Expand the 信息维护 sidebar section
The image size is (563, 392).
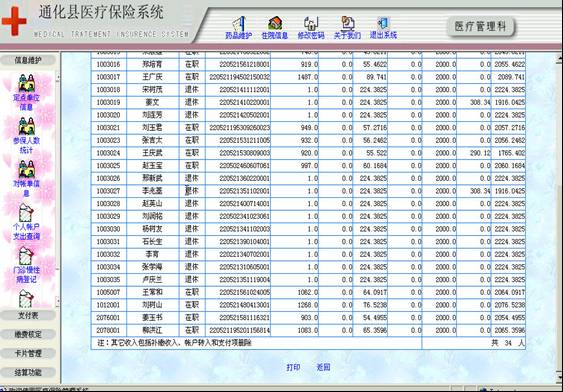click(28, 60)
